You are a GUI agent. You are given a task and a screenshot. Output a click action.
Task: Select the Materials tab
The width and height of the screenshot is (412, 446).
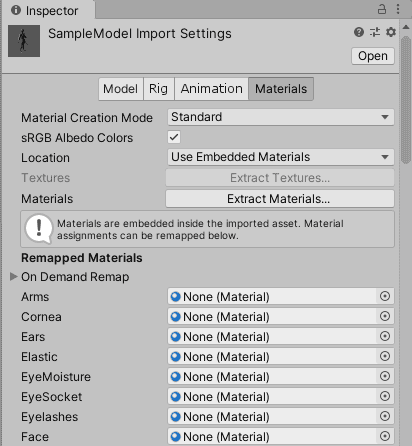pos(281,89)
